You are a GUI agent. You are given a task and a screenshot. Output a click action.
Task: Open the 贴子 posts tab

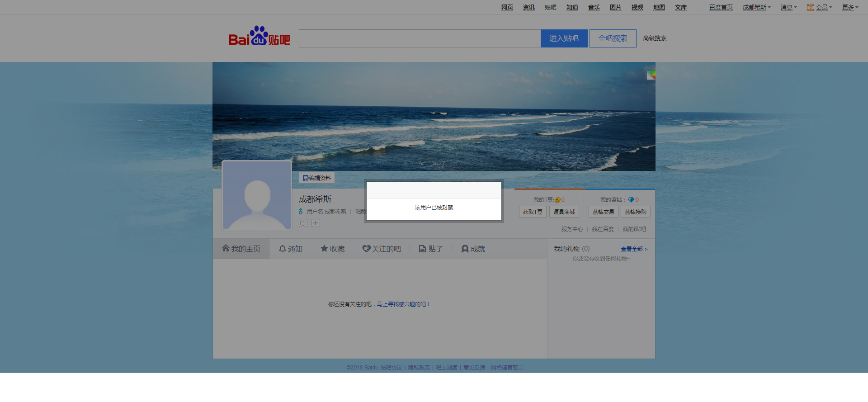click(x=431, y=249)
